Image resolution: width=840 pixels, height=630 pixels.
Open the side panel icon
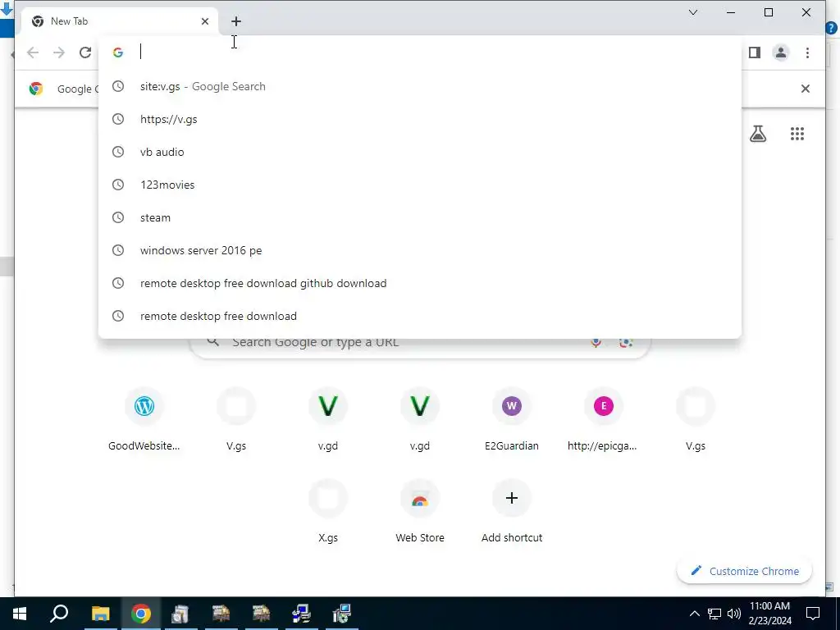pos(755,52)
